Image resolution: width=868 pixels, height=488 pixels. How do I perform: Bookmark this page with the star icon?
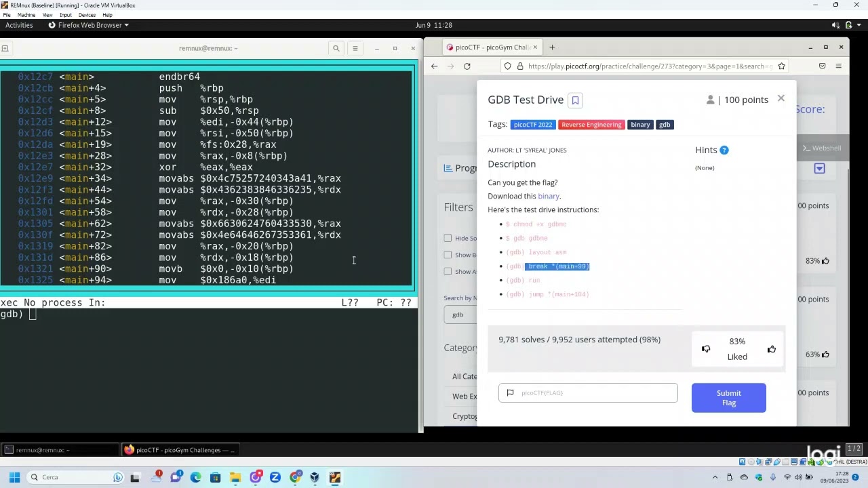781,66
